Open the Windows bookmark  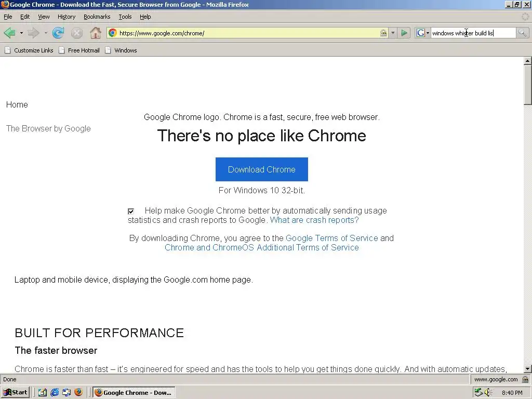[x=121, y=50]
